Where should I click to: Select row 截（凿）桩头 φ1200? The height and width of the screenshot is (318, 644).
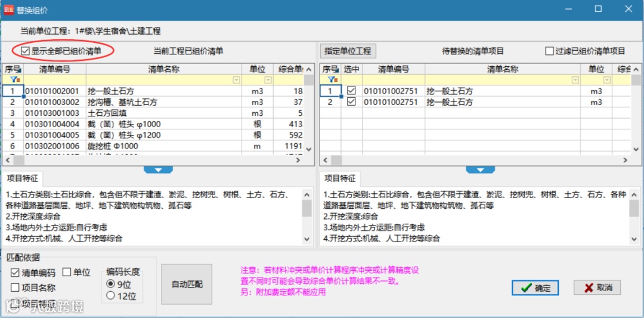coord(153,135)
